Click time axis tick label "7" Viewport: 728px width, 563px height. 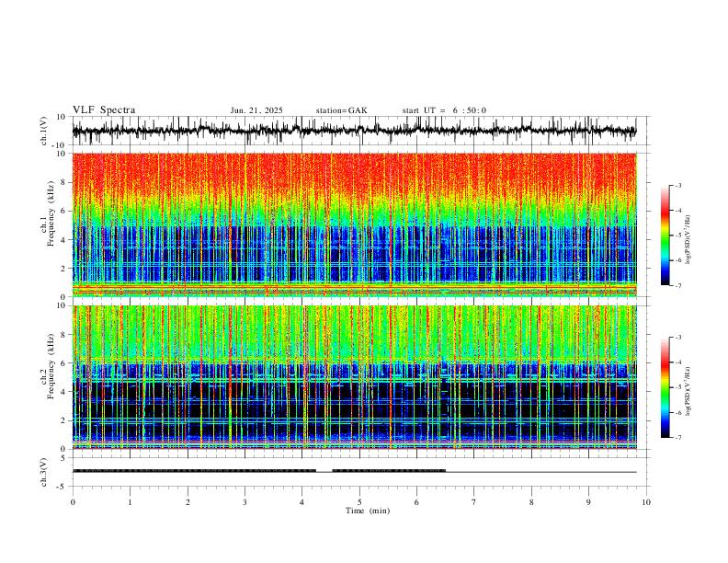(x=474, y=502)
